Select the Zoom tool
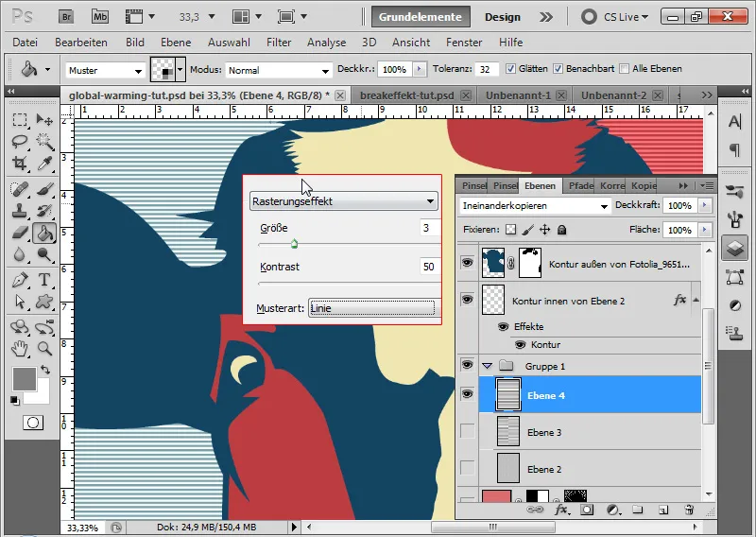The image size is (756, 537). (x=44, y=348)
